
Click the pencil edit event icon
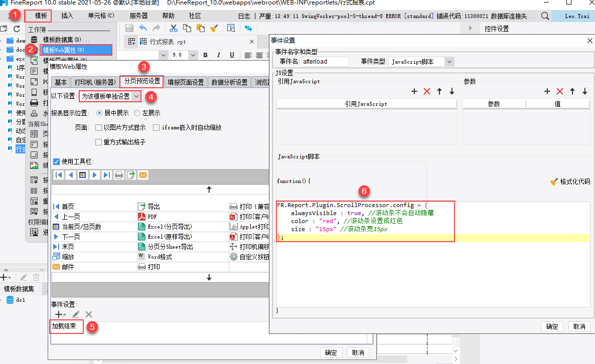point(76,314)
